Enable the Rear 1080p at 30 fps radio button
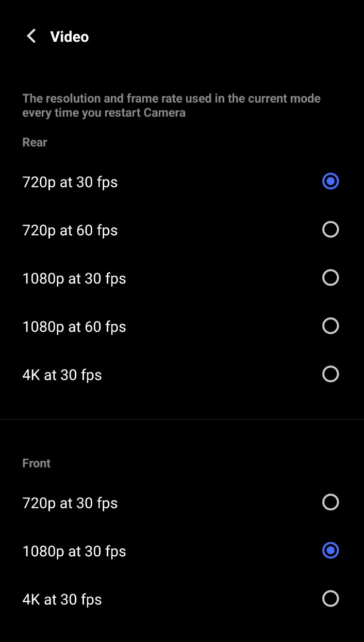This screenshot has width=364, height=642. click(330, 278)
